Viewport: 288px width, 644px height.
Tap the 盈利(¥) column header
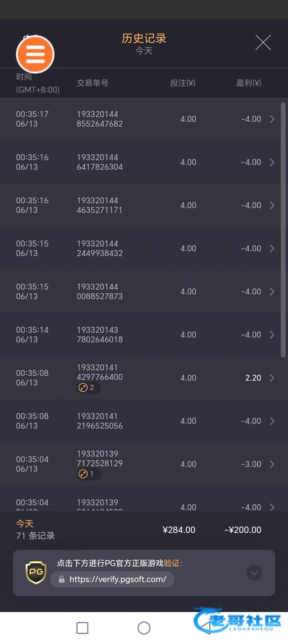pos(248,83)
